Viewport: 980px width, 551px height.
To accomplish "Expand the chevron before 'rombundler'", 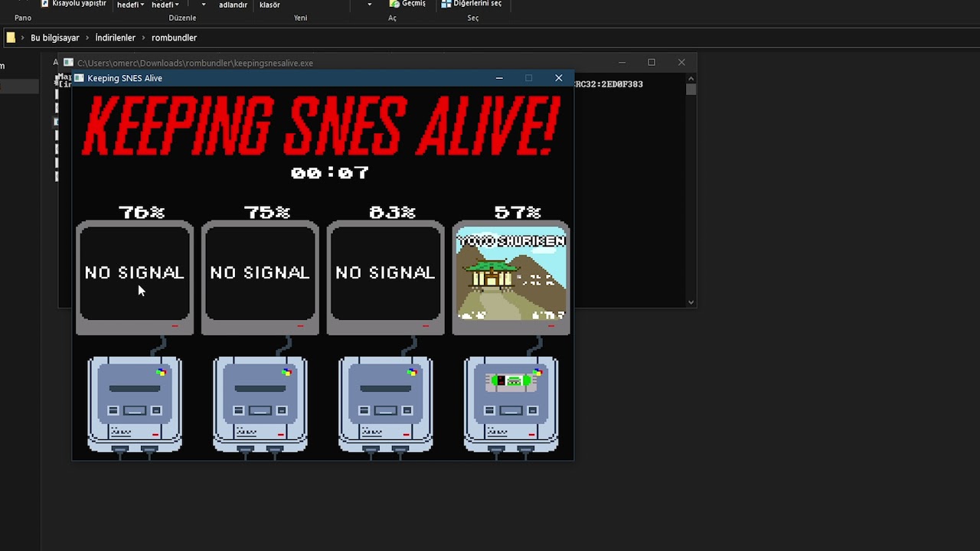I will (x=144, y=37).
